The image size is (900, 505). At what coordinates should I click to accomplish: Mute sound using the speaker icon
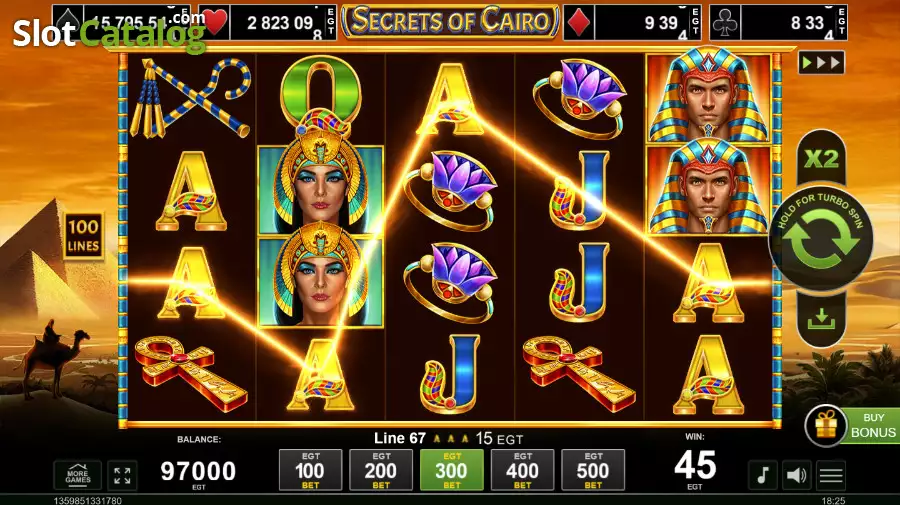tap(796, 475)
